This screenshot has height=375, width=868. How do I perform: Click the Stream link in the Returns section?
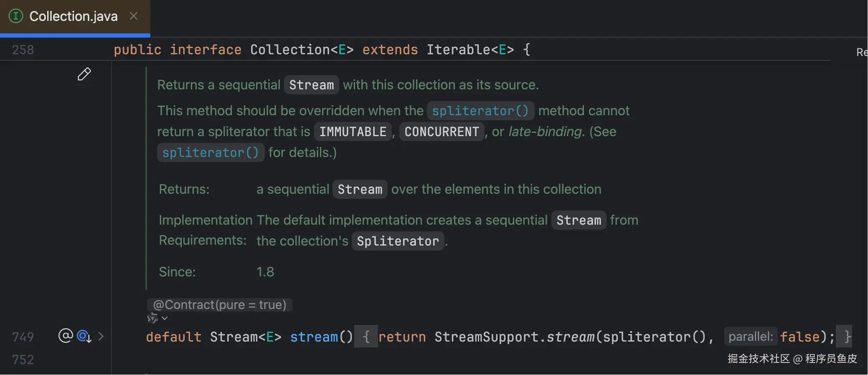(x=360, y=189)
